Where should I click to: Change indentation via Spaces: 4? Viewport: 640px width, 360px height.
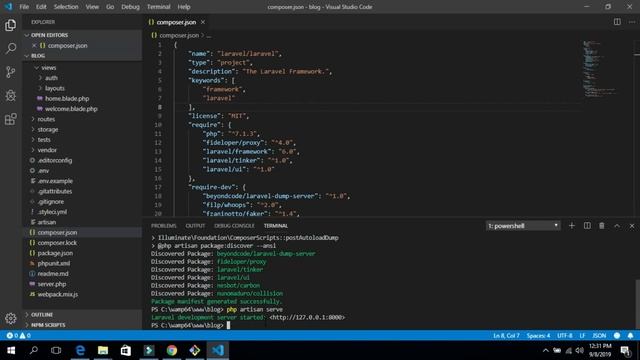[x=538, y=336]
